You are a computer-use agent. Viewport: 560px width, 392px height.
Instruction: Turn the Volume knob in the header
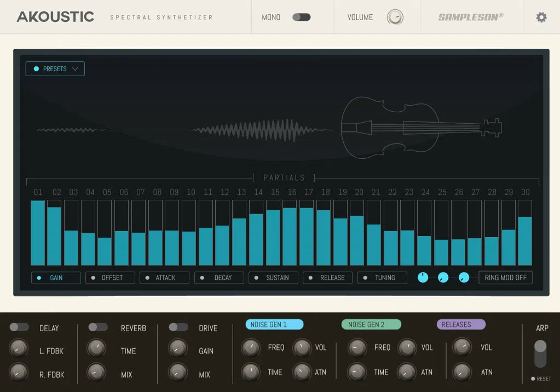point(396,17)
